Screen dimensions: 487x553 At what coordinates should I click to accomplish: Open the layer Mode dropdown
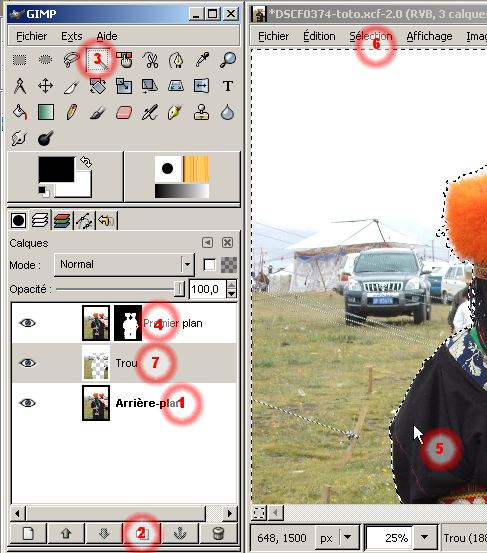(x=124, y=265)
